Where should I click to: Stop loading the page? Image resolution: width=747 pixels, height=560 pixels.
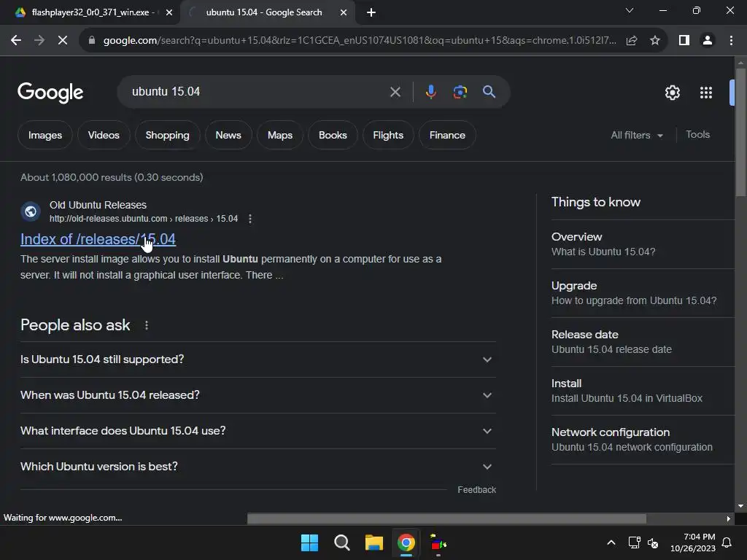pos(63,41)
